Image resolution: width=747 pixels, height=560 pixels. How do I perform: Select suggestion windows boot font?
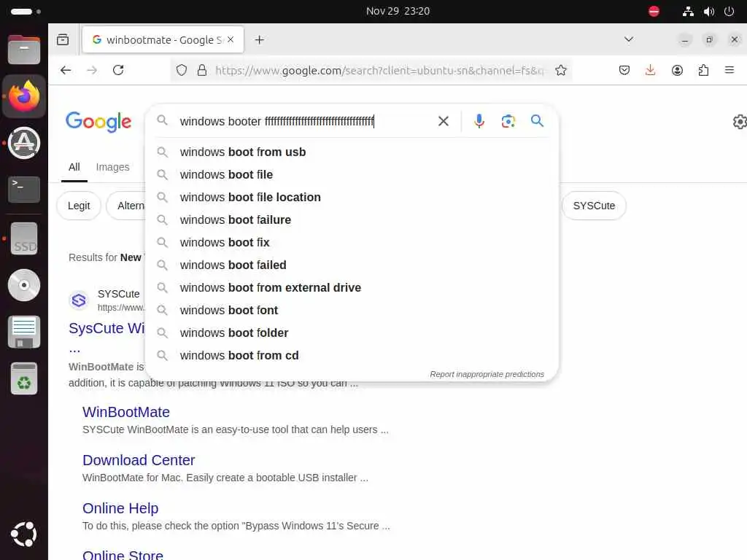click(x=352, y=311)
